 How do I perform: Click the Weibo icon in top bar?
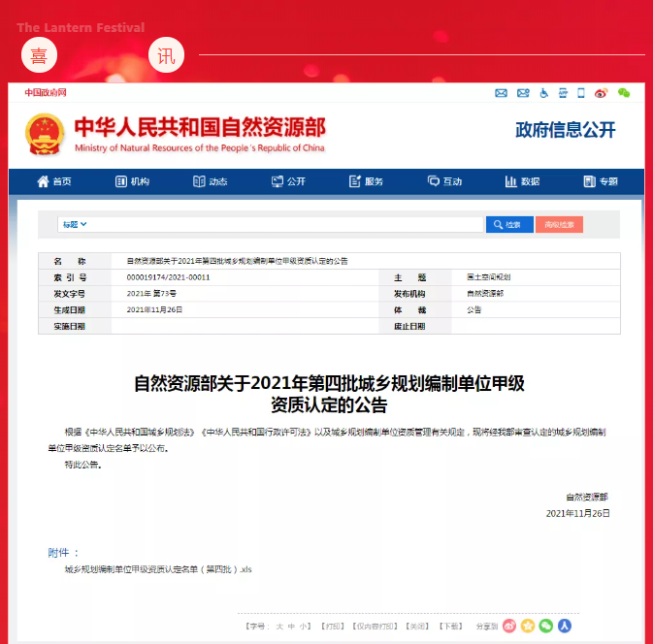[x=601, y=93]
